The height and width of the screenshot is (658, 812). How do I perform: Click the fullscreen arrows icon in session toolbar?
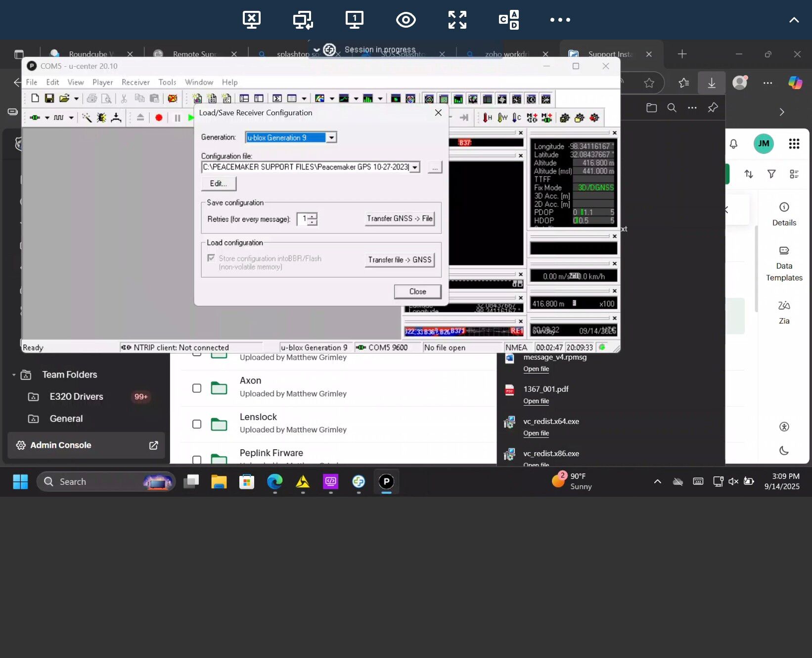pos(457,20)
